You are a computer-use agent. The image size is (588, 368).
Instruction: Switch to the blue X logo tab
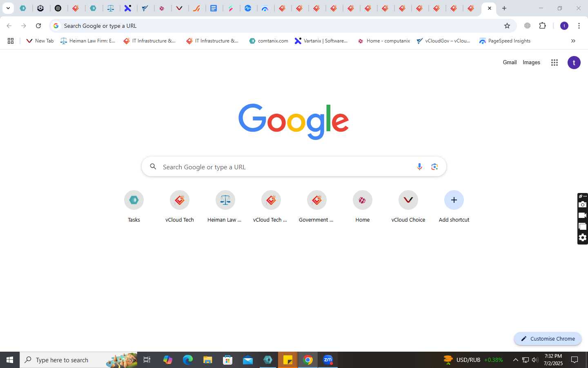128,8
